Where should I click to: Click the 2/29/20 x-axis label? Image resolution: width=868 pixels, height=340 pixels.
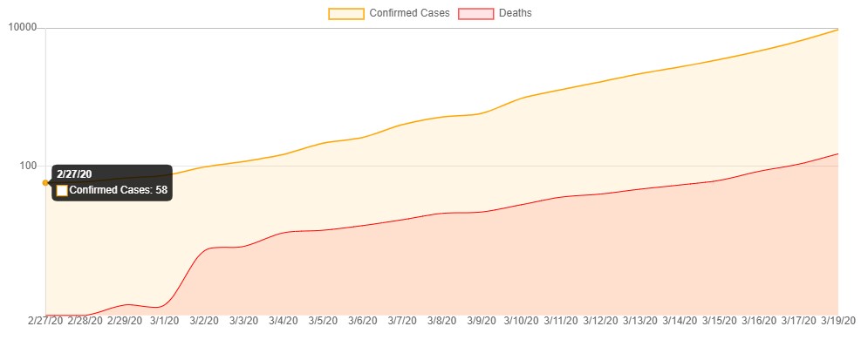[125, 321]
